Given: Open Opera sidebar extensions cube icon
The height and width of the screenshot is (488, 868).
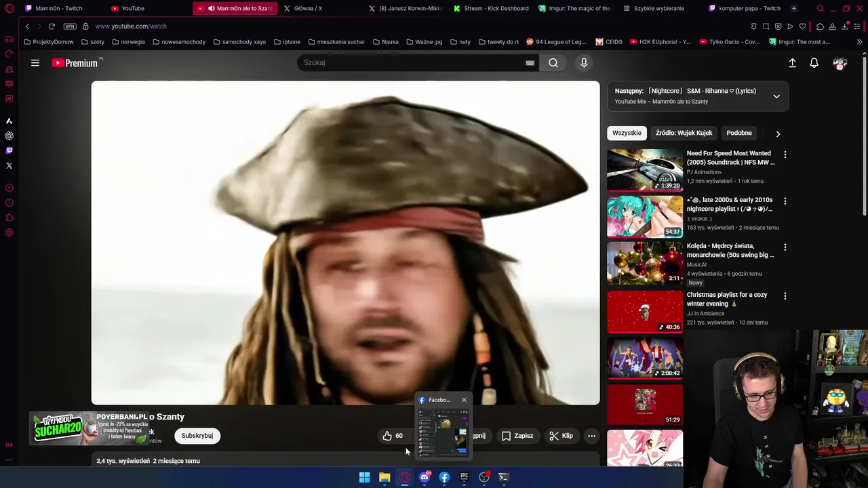Looking at the screenshot, I should coord(9,218).
